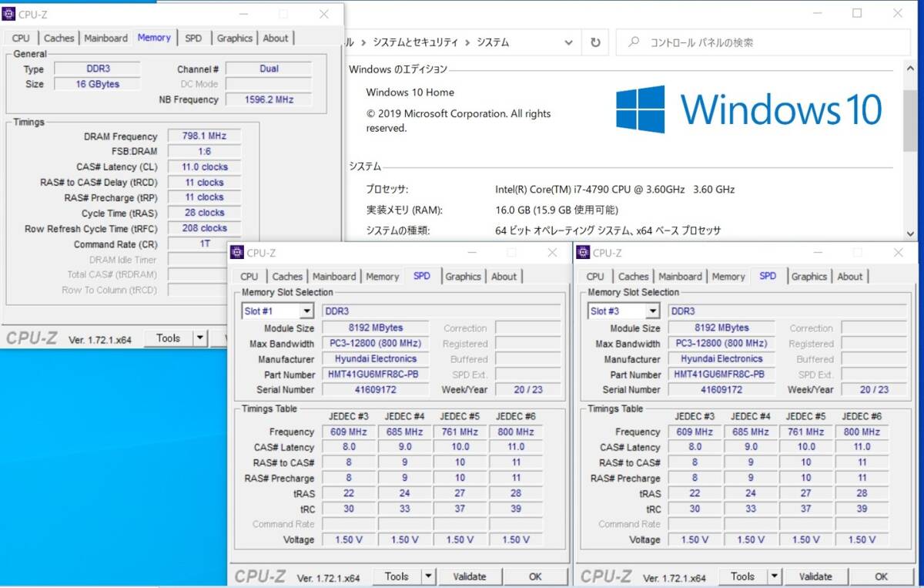Click the Size value 16 GBytes
The width and height of the screenshot is (924, 588).
(x=97, y=84)
